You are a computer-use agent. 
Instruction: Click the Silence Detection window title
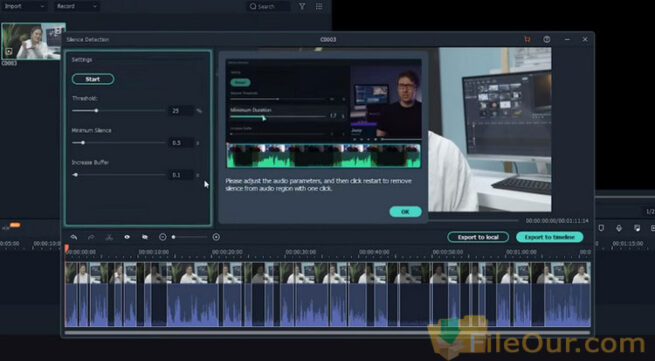pyautogui.click(x=87, y=39)
